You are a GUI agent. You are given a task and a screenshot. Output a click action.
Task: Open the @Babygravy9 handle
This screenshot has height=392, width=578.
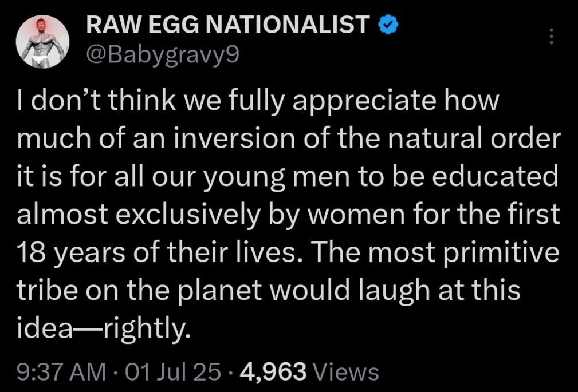click(x=163, y=56)
